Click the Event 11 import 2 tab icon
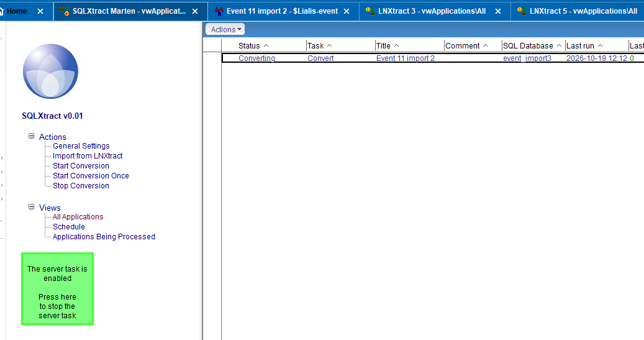Viewport: 644px width, 340px height. click(x=219, y=11)
